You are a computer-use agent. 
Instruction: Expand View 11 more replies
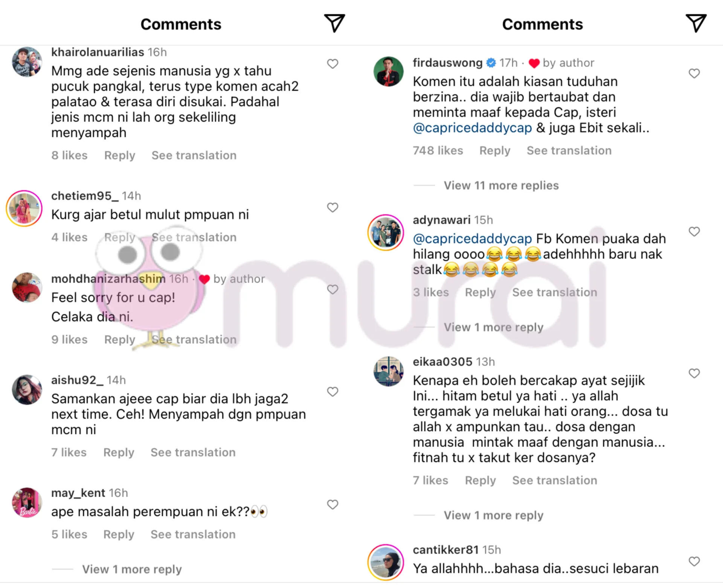click(x=501, y=185)
